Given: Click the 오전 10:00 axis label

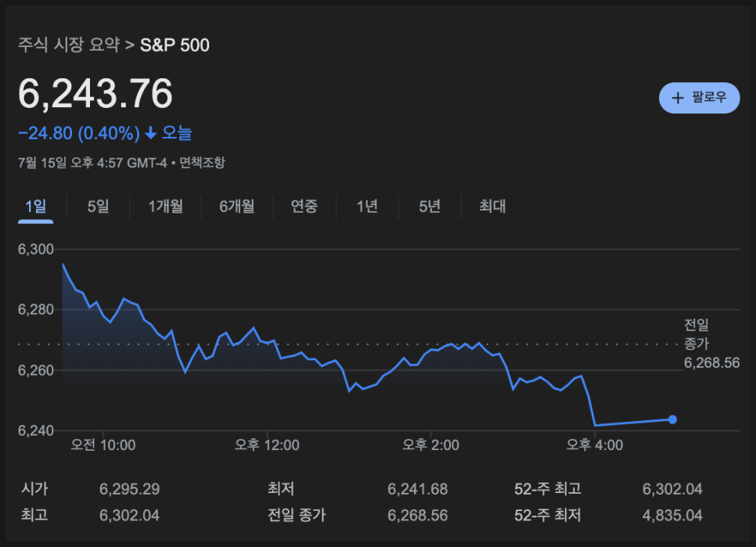Looking at the screenshot, I should tap(103, 444).
